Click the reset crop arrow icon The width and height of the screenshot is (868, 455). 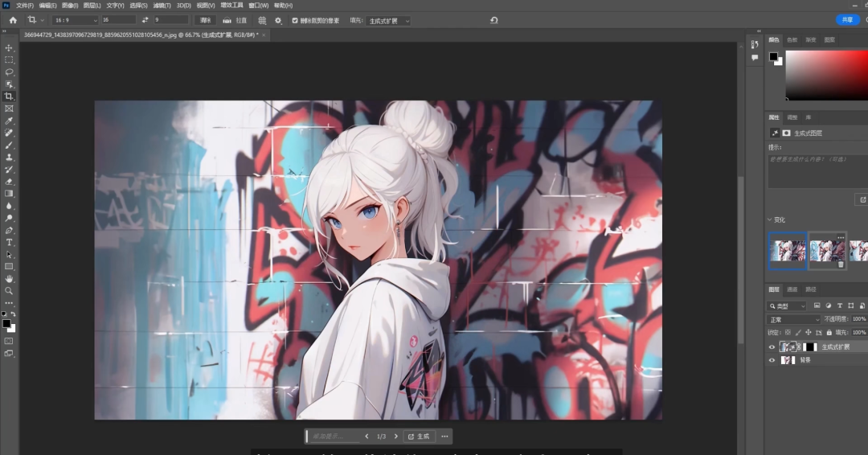coord(493,20)
